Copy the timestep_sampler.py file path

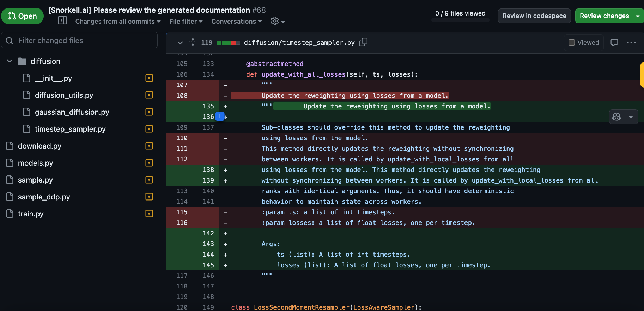point(363,42)
